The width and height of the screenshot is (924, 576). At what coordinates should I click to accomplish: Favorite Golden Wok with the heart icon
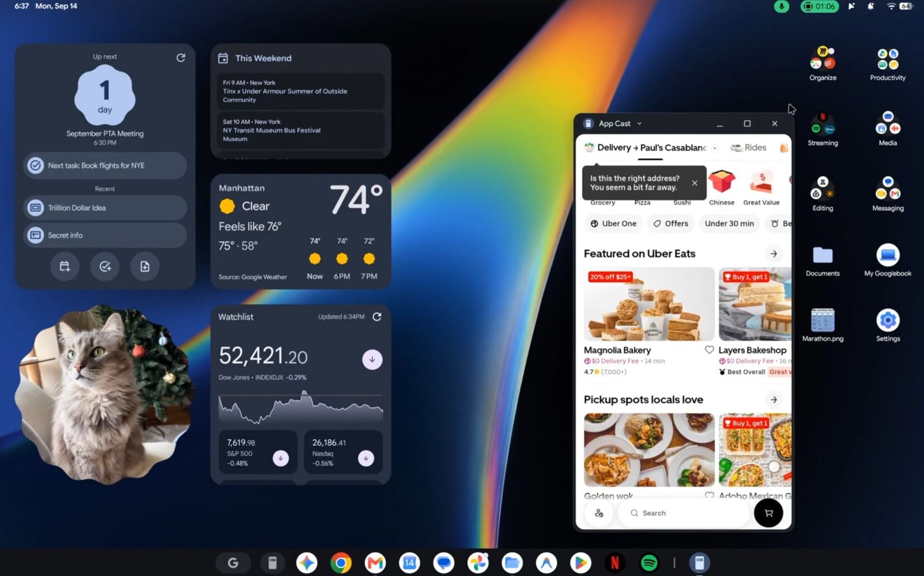[x=709, y=495]
